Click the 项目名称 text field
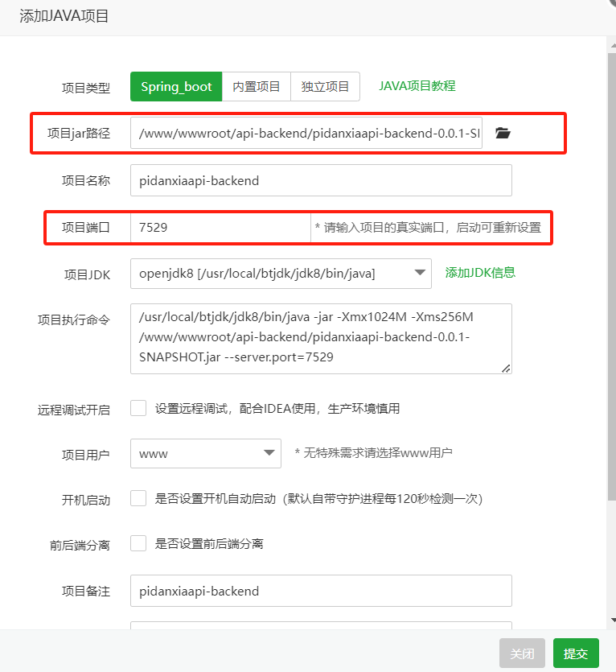Image resolution: width=616 pixels, height=672 pixels. [321, 180]
